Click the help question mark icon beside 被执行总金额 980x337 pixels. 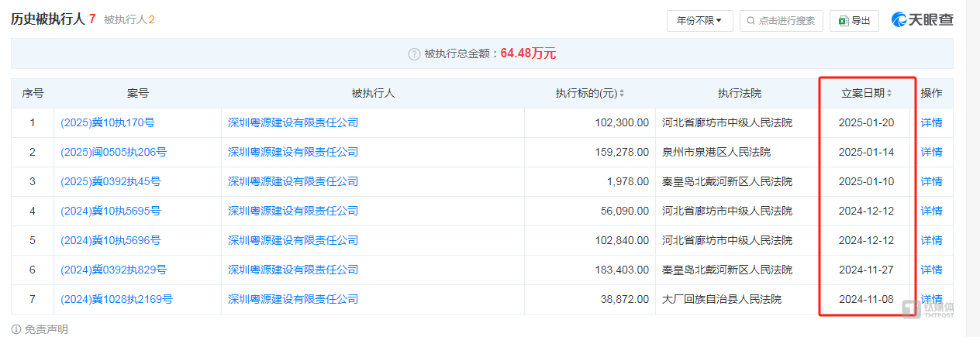click(414, 54)
